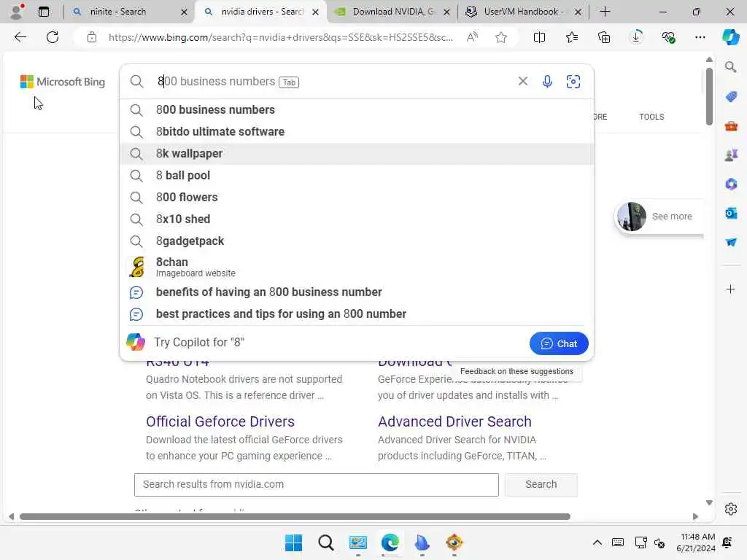View site information lock icon
747x560 pixels.
tap(92, 37)
